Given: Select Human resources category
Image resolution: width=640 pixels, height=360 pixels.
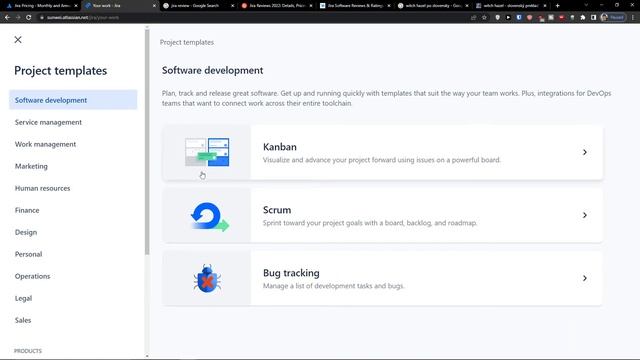Looking at the screenshot, I should coord(42,188).
